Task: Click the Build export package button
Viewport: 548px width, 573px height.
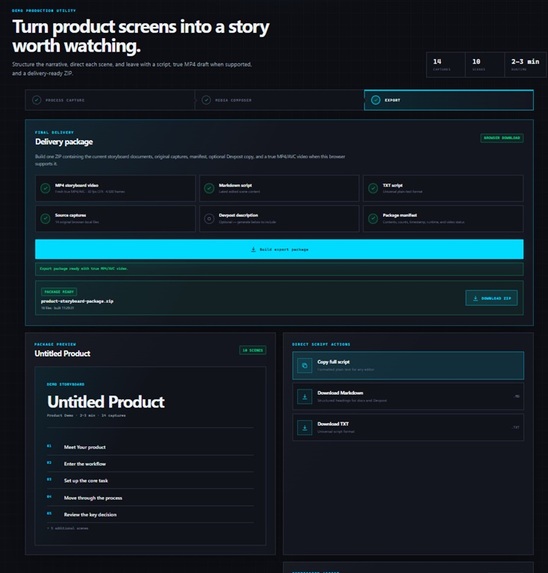Action: [x=279, y=249]
